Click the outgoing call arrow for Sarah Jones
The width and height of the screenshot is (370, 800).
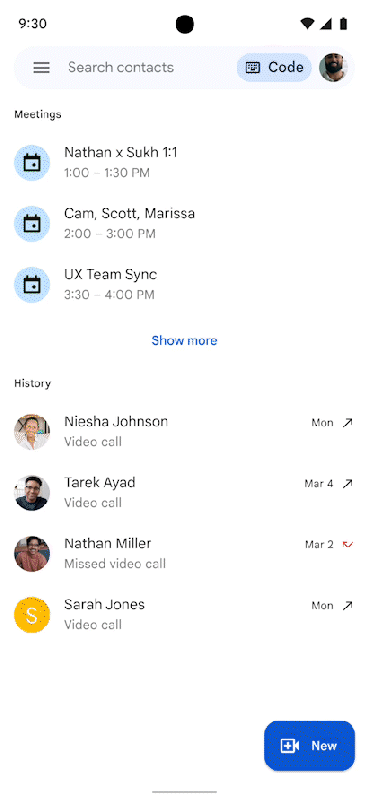click(348, 606)
